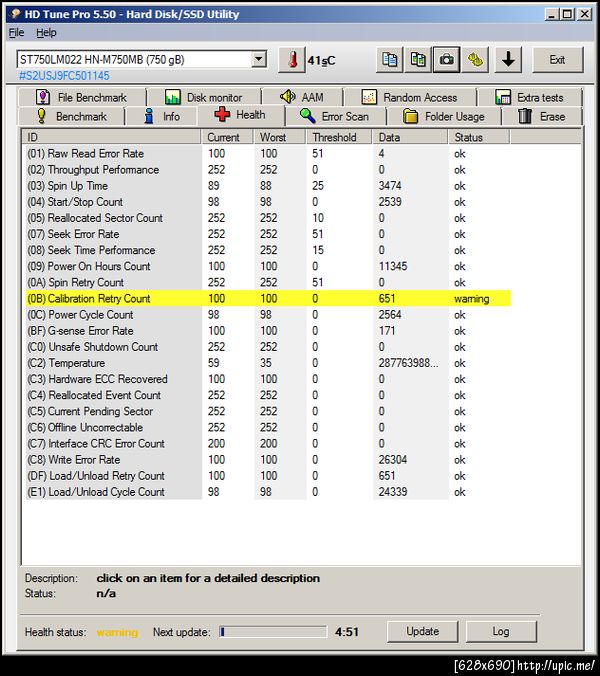Select the (E1) Load/Unload Cycle Count row
Image resolution: width=600 pixels, height=676 pixels.
[x=268, y=492]
